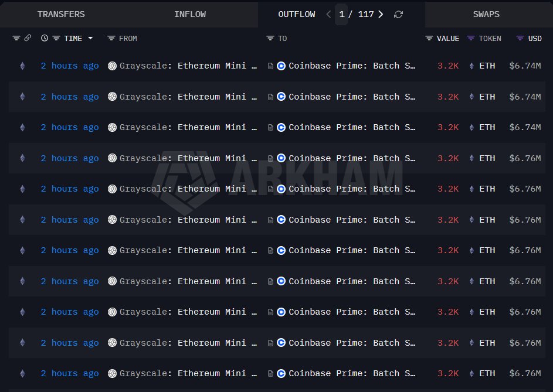The width and height of the screenshot is (553, 392).
Task: Toggle the clock time-format icon
Action: click(x=45, y=38)
